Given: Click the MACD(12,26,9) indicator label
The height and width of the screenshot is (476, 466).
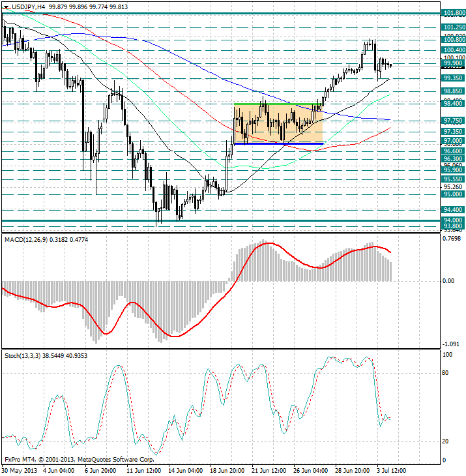Looking at the screenshot, I should point(26,240).
